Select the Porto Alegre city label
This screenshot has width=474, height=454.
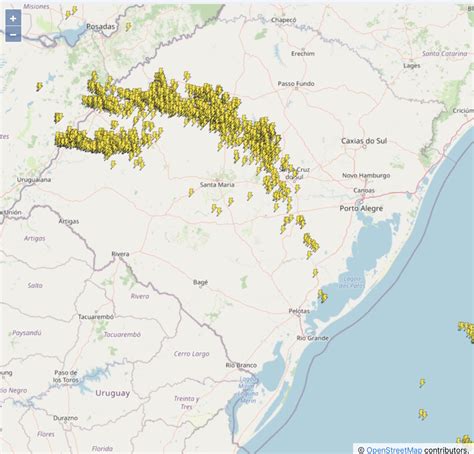click(x=361, y=208)
